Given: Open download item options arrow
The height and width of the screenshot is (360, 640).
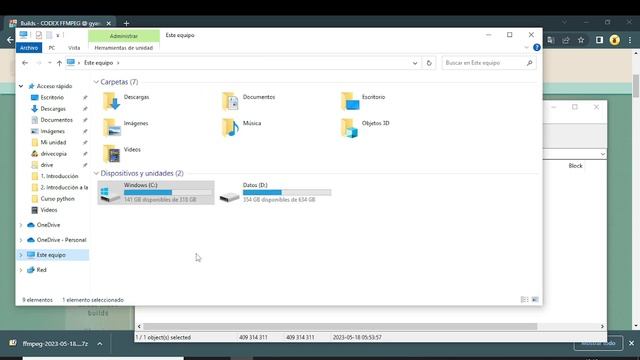Looking at the screenshot, I should [100, 344].
